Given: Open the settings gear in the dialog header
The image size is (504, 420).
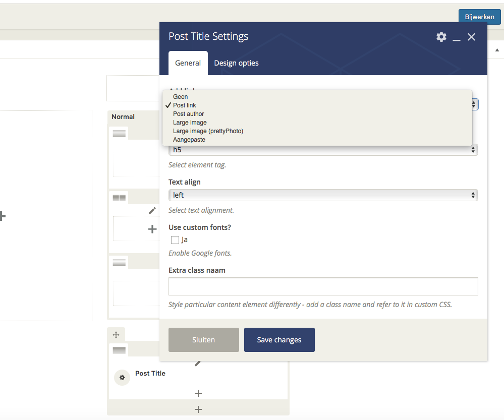Looking at the screenshot, I should [x=441, y=37].
